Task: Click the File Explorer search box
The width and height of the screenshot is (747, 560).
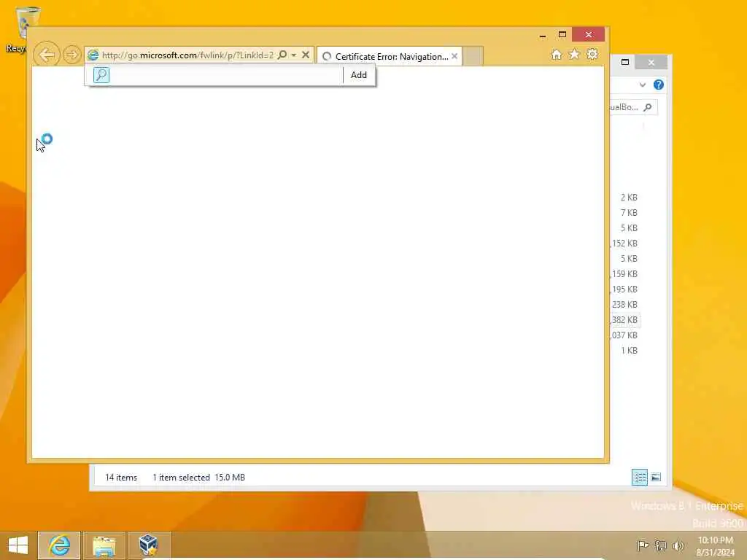Action: click(633, 107)
